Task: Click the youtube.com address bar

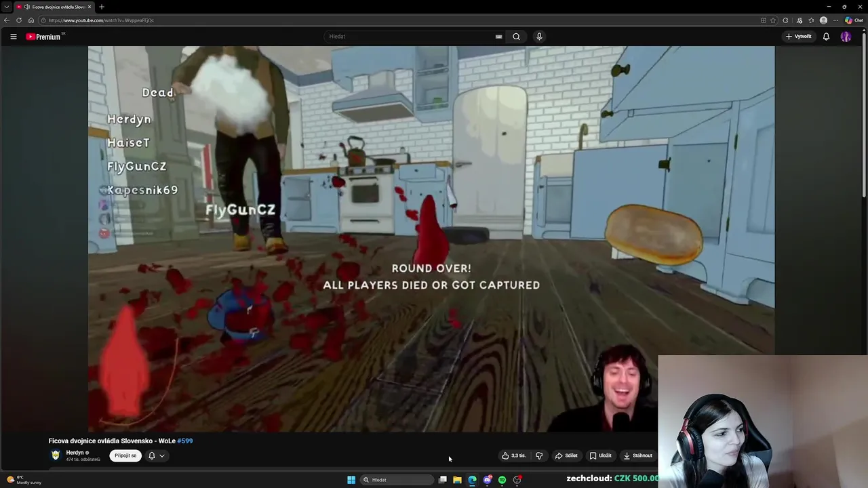Action: point(400,20)
